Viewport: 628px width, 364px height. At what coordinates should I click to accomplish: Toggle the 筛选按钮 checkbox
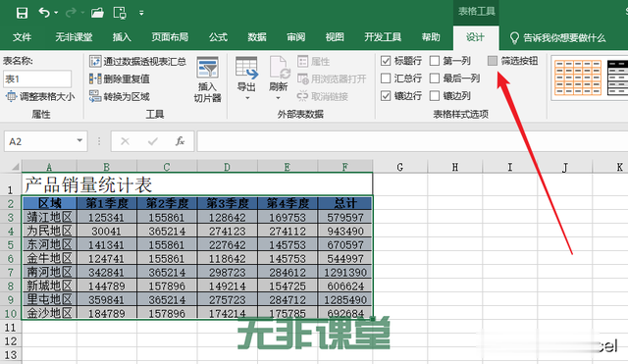493,61
